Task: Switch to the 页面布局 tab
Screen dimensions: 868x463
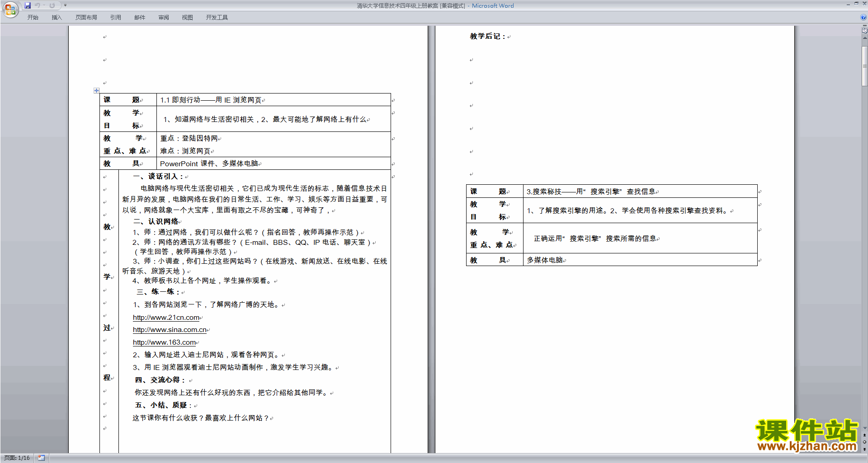Action: coord(86,18)
